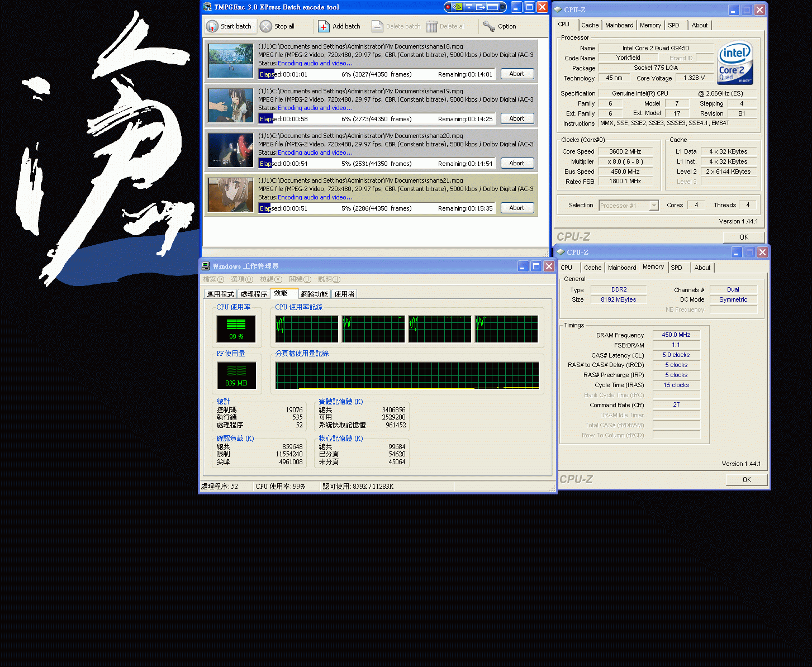812x667 pixels.
Task: Open the 檔案(F) menu in Task Manager
Action: (x=213, y=279)
